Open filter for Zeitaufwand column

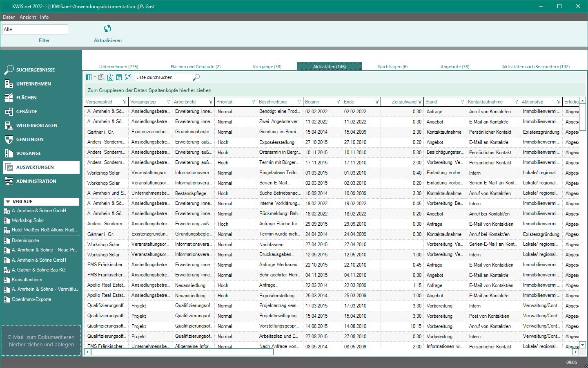pyautogui.click(x=420, y=102)
